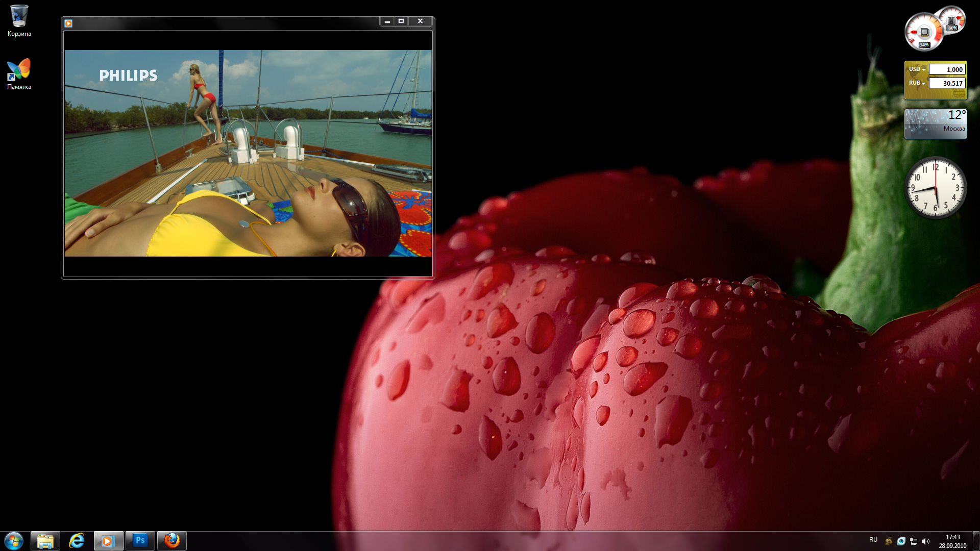Open the Памятка desktop shortcut
The width and height of the screenshot is (980, 551).
tap(19, 74)
